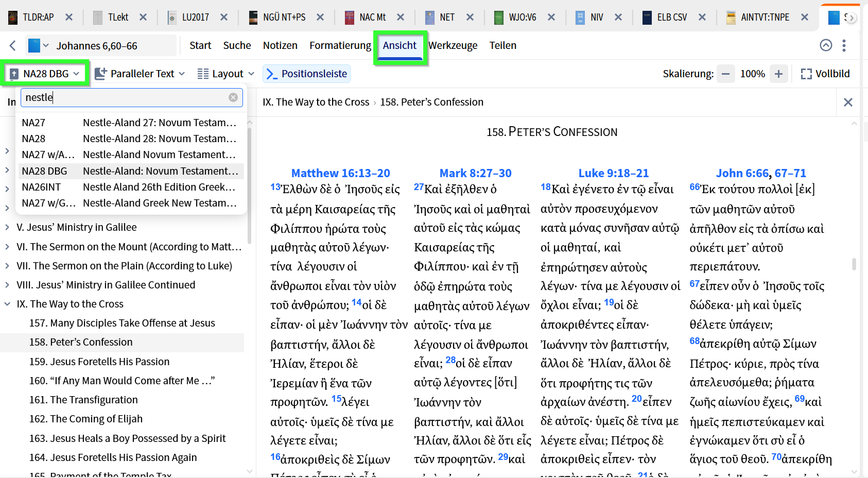
Task: Open the Start menu tab
Action: [x=200, y=45]
